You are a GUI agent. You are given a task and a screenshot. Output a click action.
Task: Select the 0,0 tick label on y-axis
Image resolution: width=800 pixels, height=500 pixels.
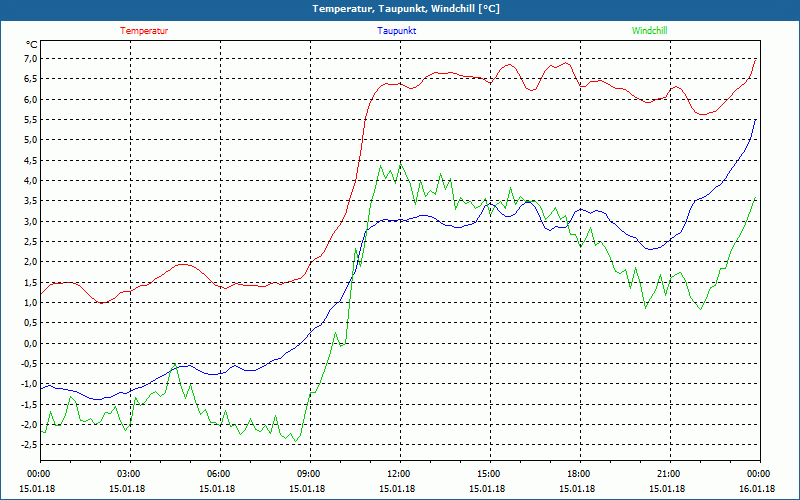click(x=29, y=343)
